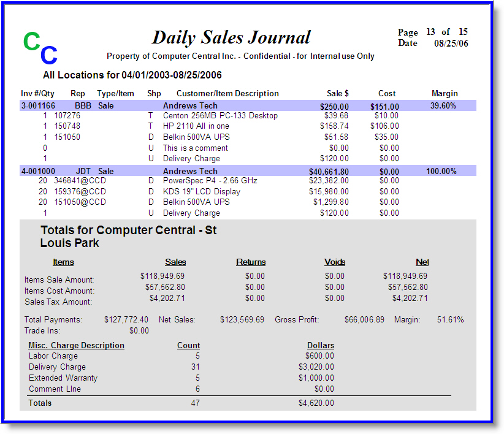504x434 pixels.
Task: Click the Customer/Item Description column header
Action: [x=227, y=94]
